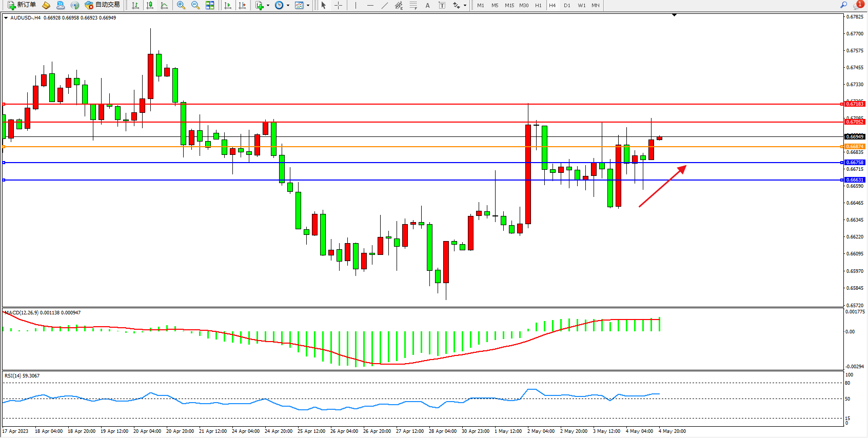868x438 pixels.
Task: Draw a horizontal line tool
Action: point(370,5)
